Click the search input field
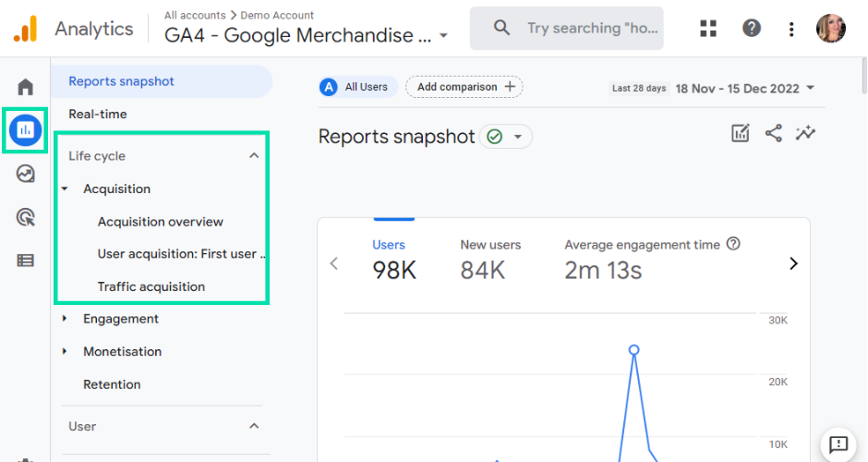 pyautogui.click(x=591, y=29)
